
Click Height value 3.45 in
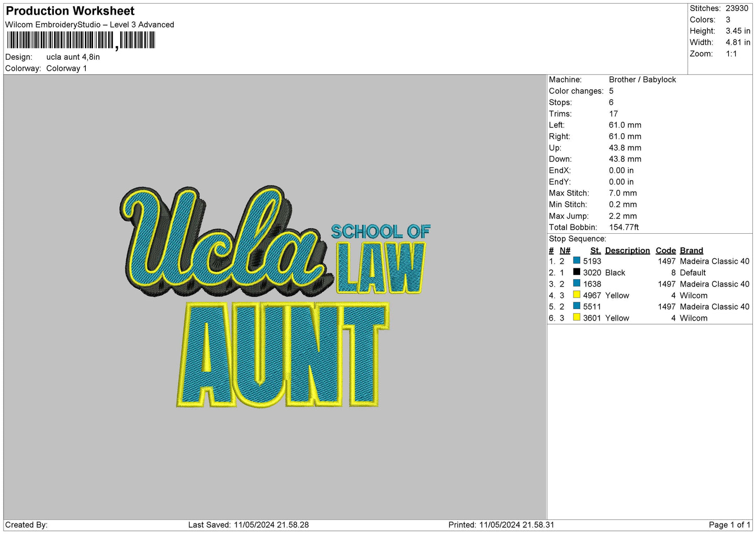point(738,31)
